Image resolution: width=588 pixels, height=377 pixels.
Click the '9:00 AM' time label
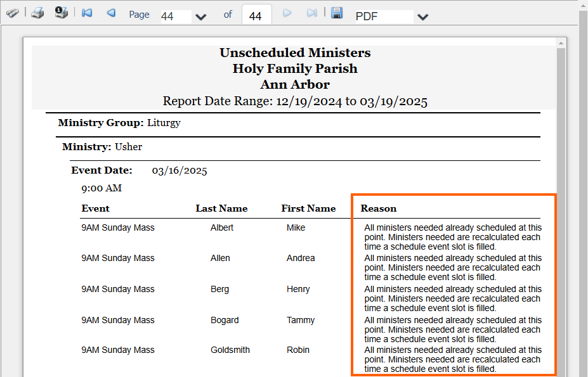101,188
